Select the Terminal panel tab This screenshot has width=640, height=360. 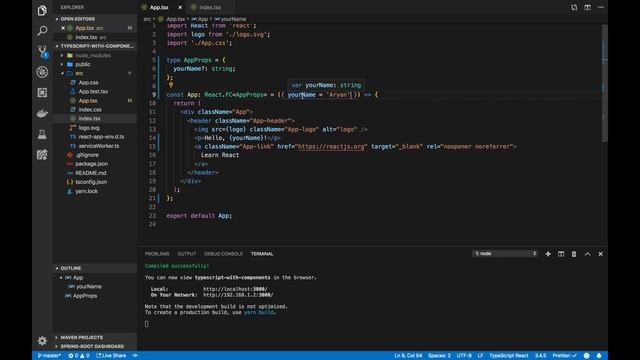coord(262,254)
